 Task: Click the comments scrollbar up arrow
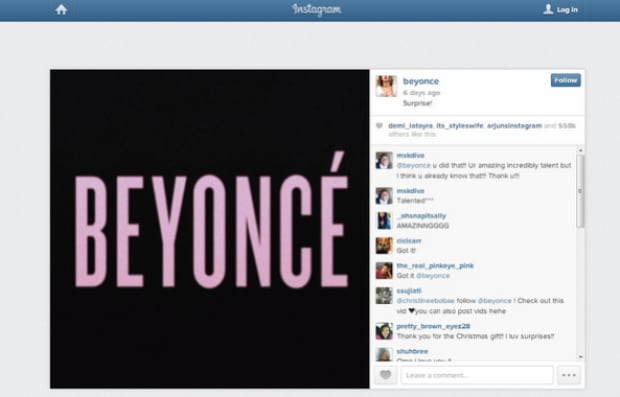(x=580, y=151)
